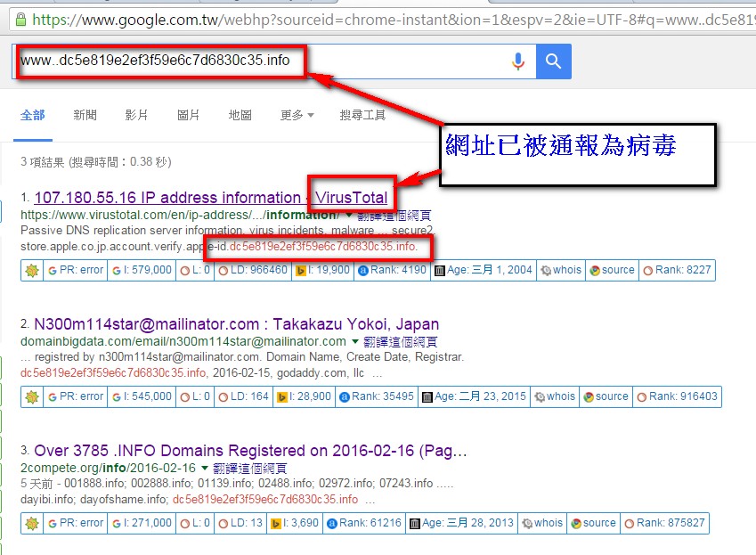This screenshot has height=555, width=756.
Task: Click L: 0 in the Takakazu Yokoi result bar
Action: [195, 396]
